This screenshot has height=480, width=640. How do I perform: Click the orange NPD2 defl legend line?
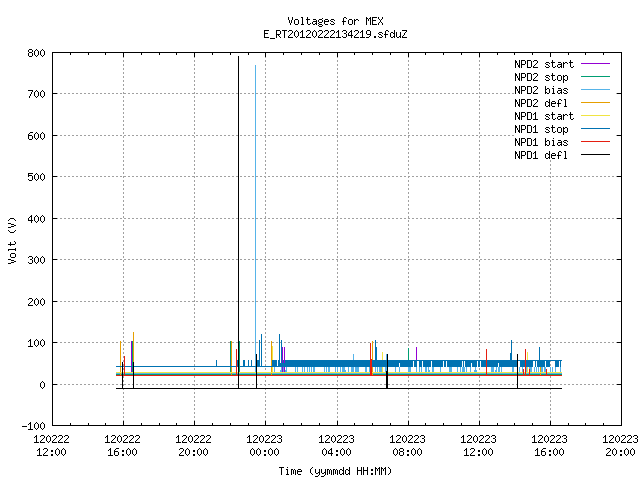click(596, 103)
